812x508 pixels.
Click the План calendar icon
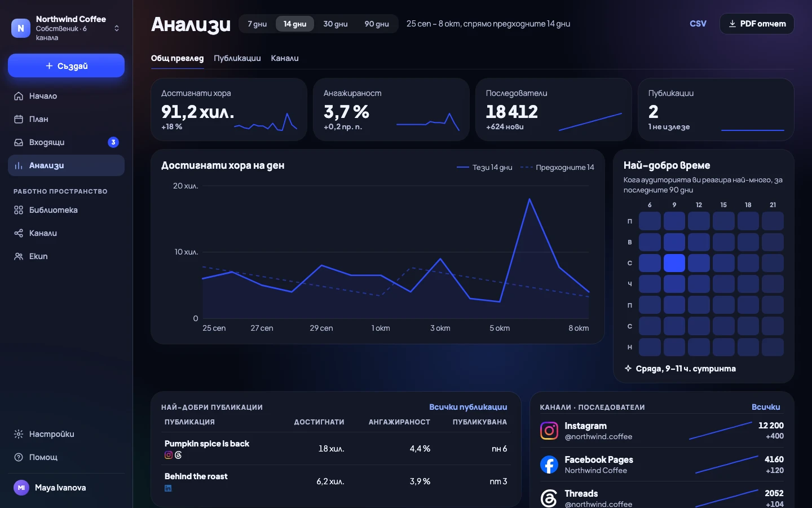pos(19,119)
